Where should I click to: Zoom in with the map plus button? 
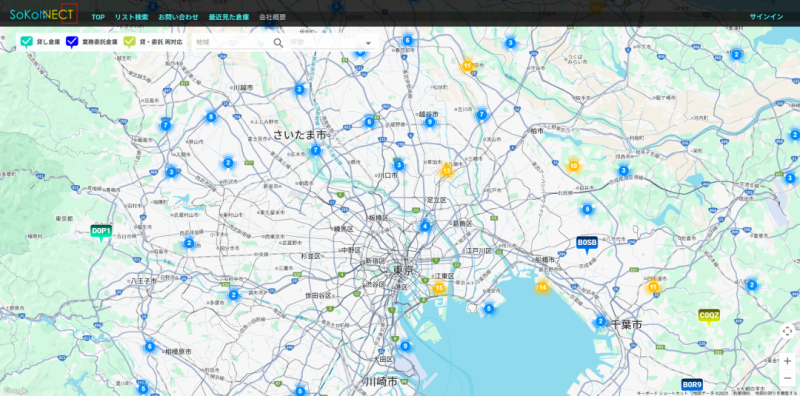[x=787, y=361]
